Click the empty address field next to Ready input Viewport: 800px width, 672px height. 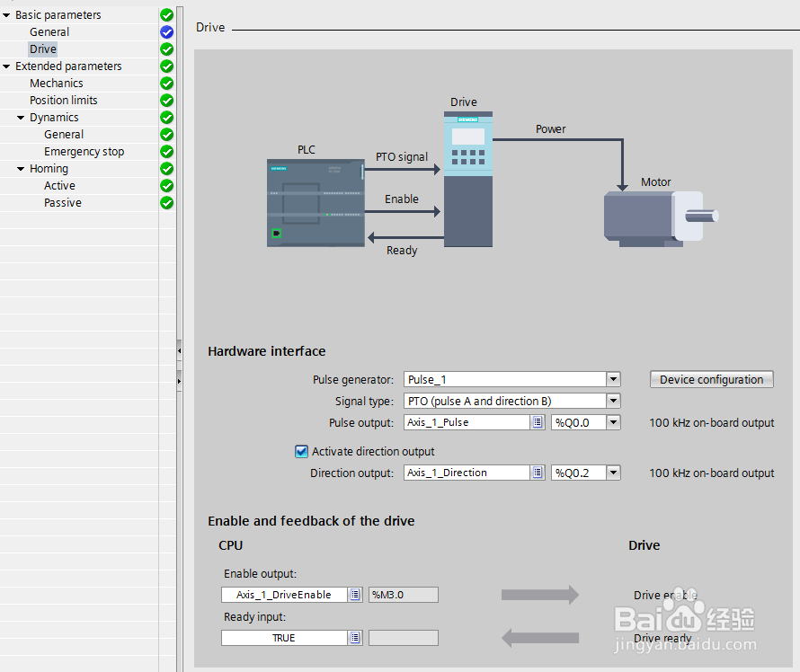pyautogui.click(x=404, y=638)
